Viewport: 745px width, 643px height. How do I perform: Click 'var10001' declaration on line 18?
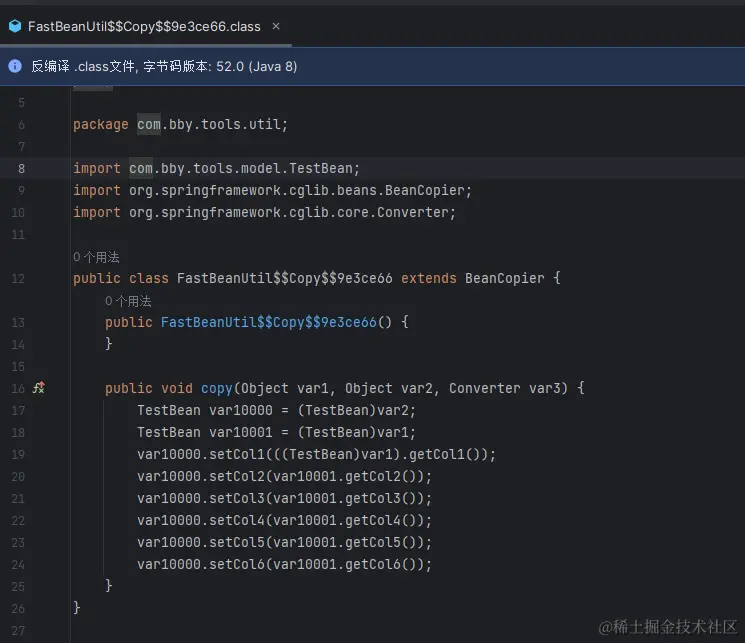[x=241, y=432]
